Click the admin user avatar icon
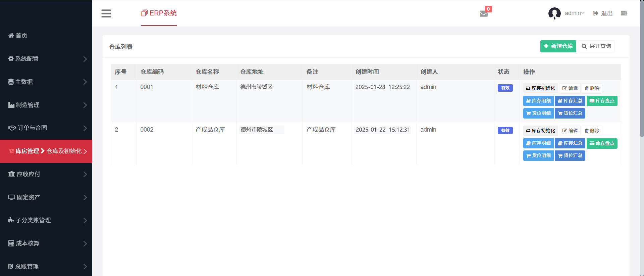 [554, 13]
